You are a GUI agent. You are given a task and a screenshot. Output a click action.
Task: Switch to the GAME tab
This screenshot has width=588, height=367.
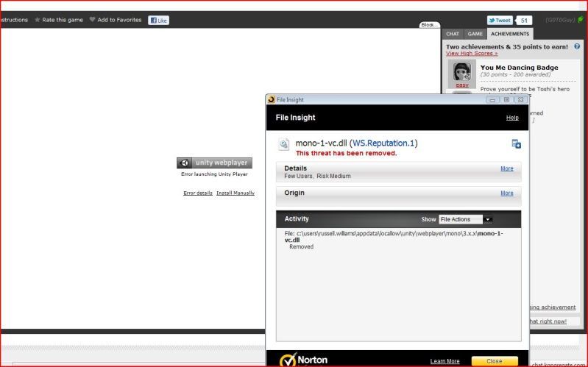pos(475,34)
